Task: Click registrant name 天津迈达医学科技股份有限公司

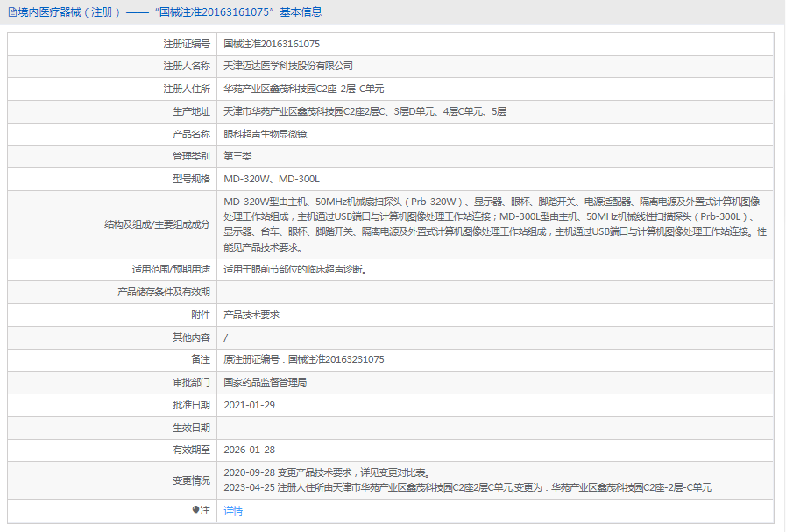Action: (288, 67)
